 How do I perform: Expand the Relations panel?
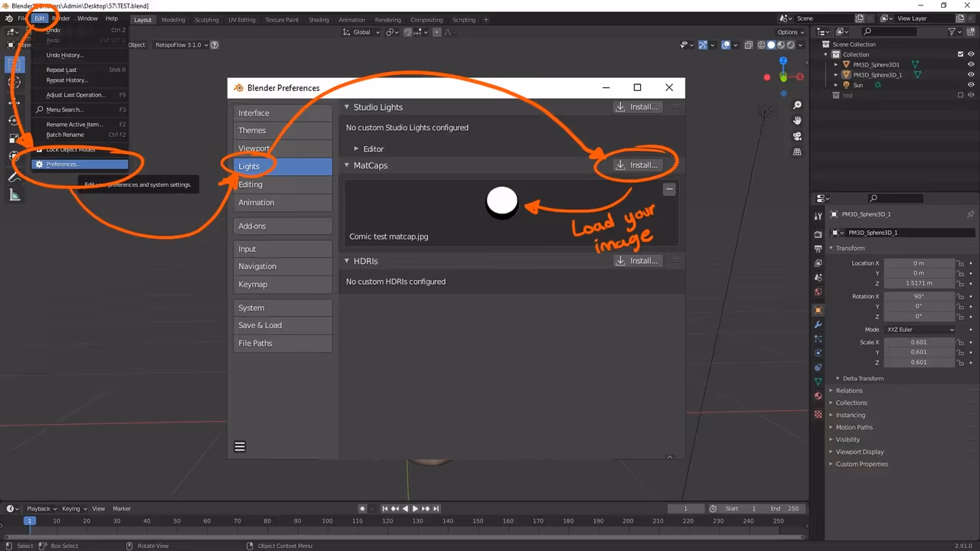848,390
